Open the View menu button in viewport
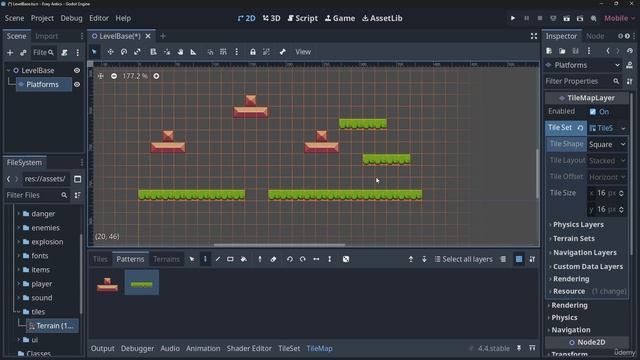 [303, 52]
